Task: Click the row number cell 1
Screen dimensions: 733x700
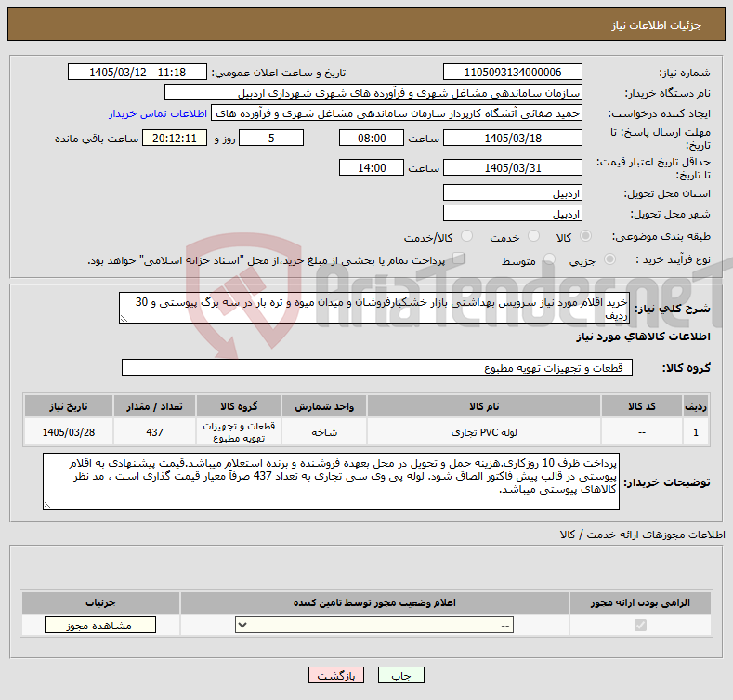Action: [696, 432]
